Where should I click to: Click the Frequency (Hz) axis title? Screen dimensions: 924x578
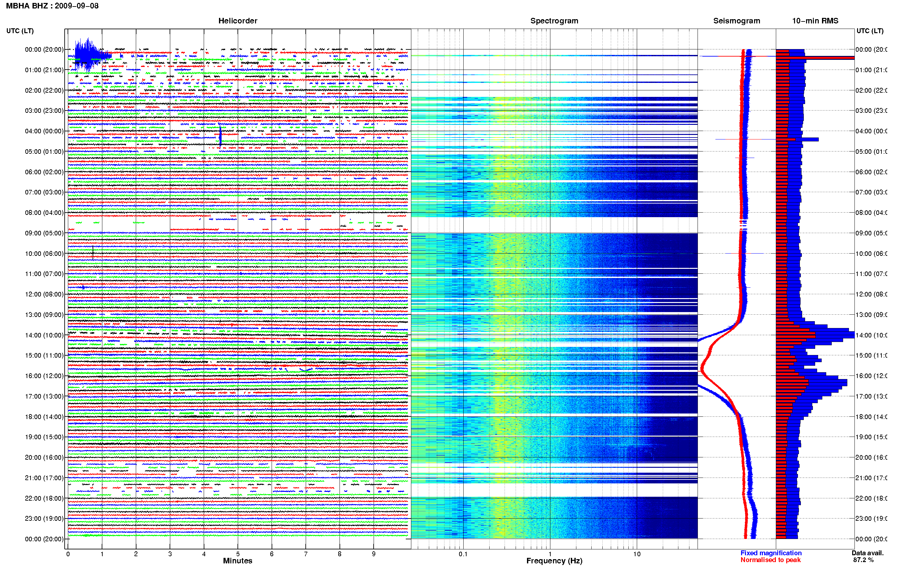(554, 561)
